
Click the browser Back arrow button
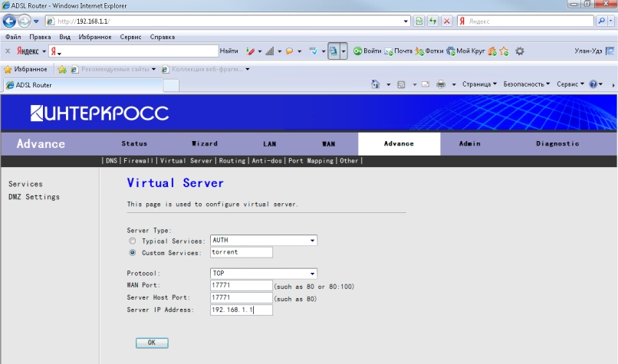coord(9,21)
